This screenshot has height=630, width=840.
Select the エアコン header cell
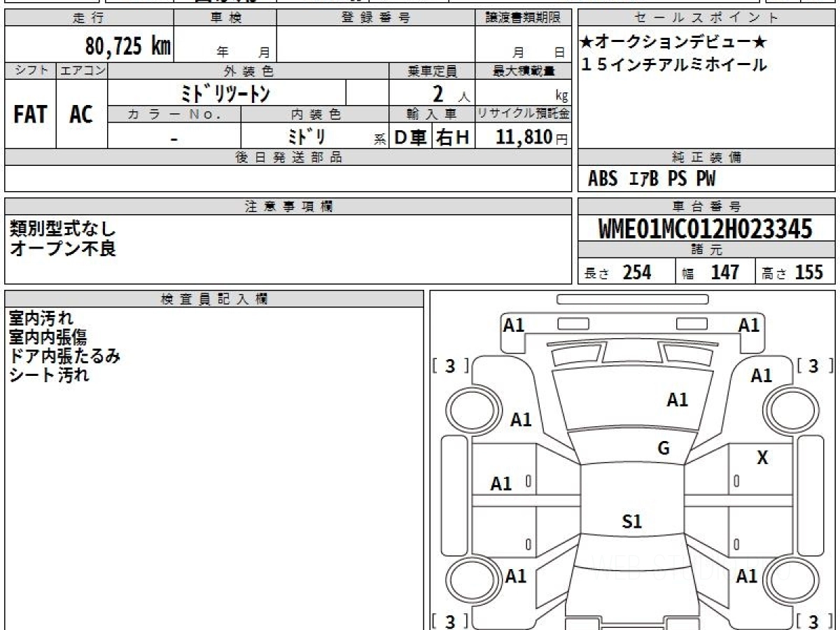pyautogui.click(x=82, y=71)
